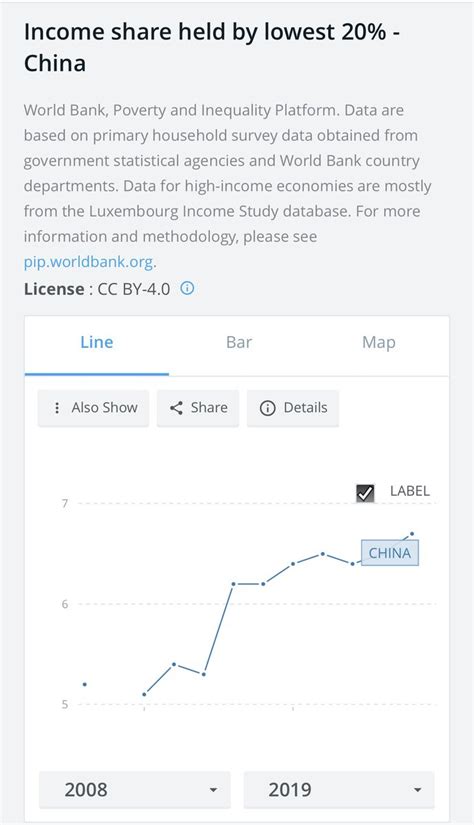Click the isolated first data point near 5

(x=85, y=684)
